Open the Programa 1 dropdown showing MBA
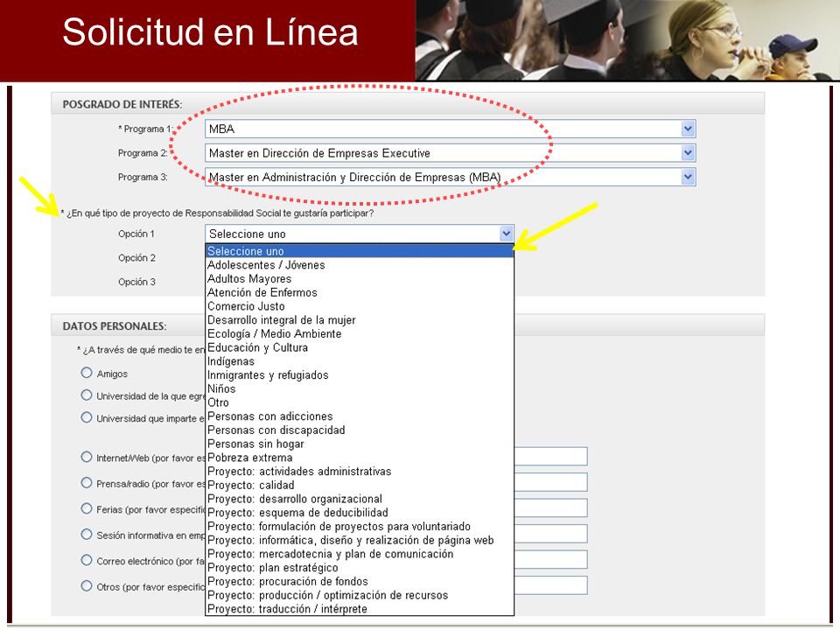This screenshot has width=840, height=630. pos(450,129)
